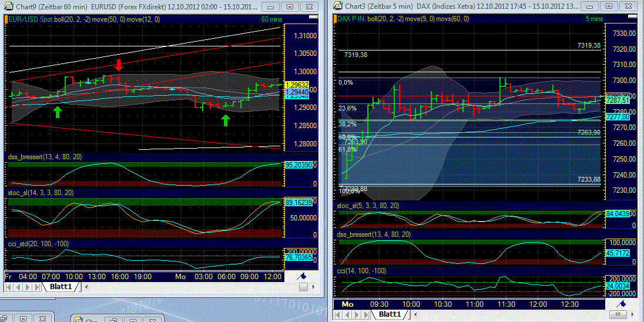Select the Blatt1 tab in Chart9
644x322 pixels.
[61, 286]
